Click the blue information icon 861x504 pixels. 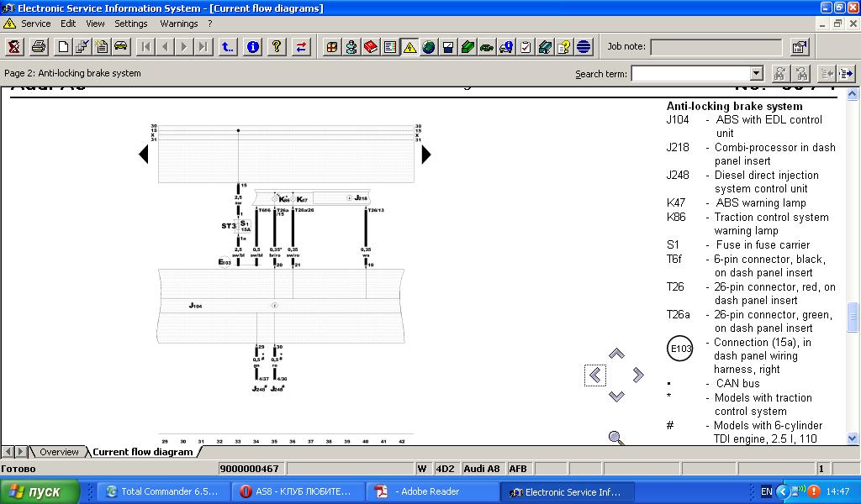point(252,47)
